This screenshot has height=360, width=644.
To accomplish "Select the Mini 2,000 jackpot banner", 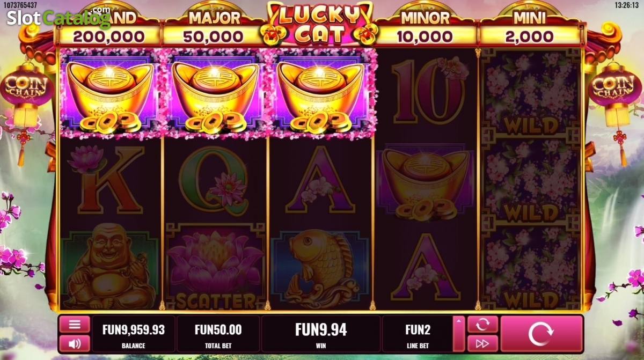I will [529, 28].
